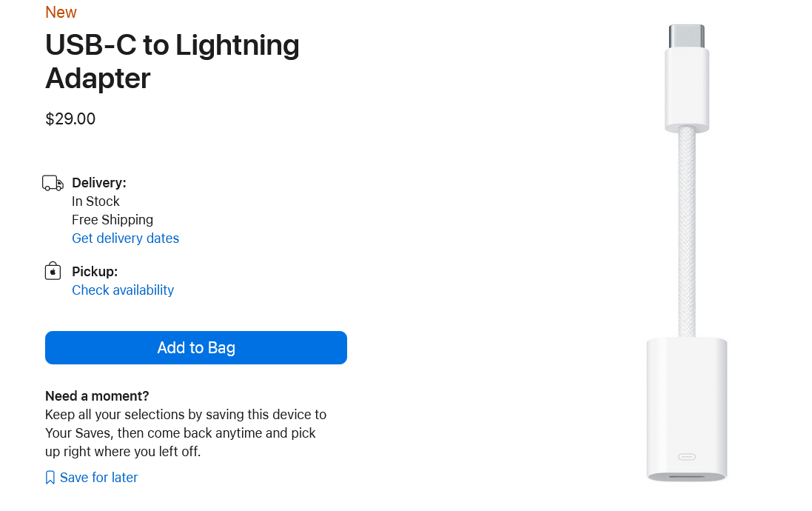Open the Get delivery dates link
Image resolution: width=812 pixels, height=511 pixels.
coord(125,238)
